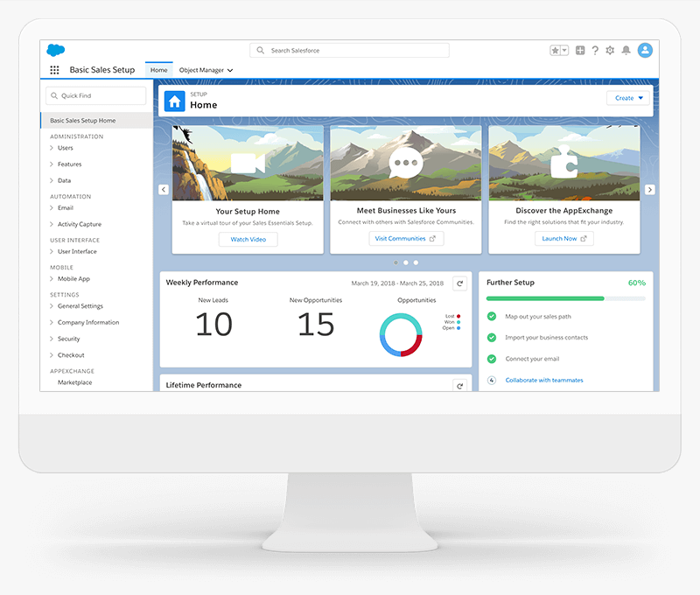Click the video camera thumbnail image
The image size is (700, 595).
[248, 164]
